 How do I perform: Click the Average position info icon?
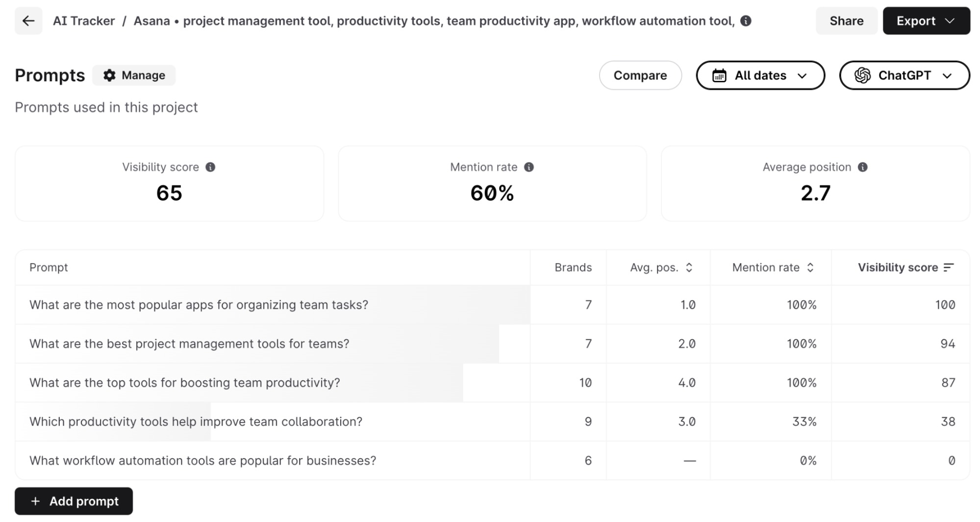tap(863, 167)
